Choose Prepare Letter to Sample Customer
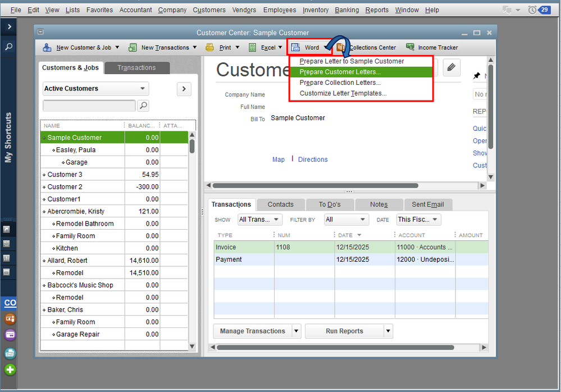This screenshot has height=392, width=561. tap(361, 61)
